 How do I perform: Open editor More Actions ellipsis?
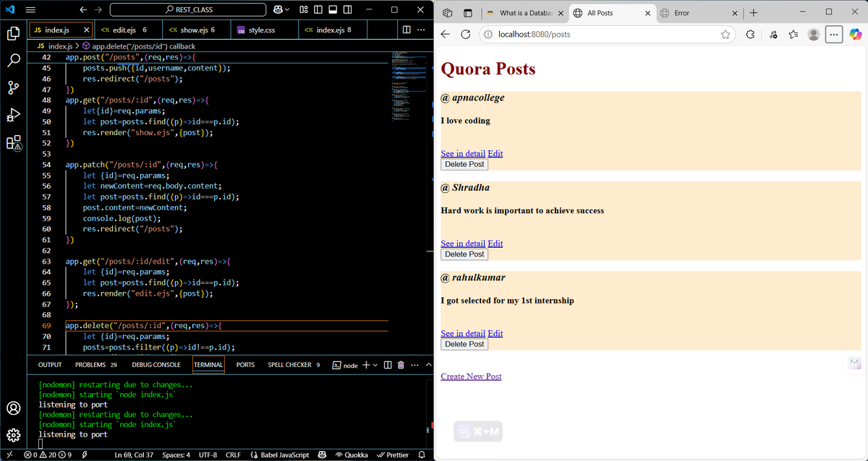point(421,30)
